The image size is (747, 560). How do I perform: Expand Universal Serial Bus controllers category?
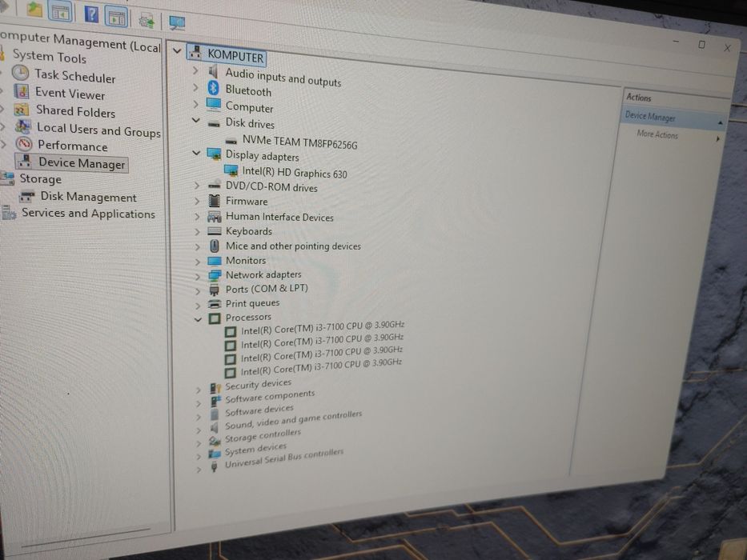(x=199, y=469)
